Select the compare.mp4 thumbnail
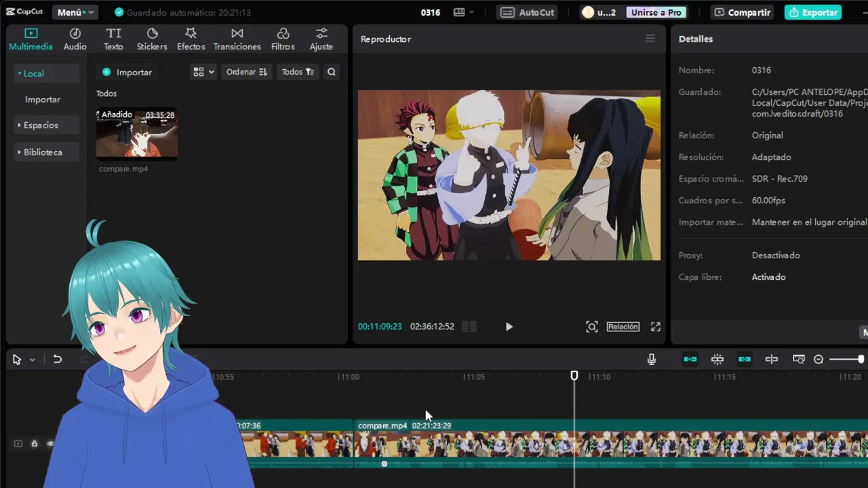 [137, 134]
